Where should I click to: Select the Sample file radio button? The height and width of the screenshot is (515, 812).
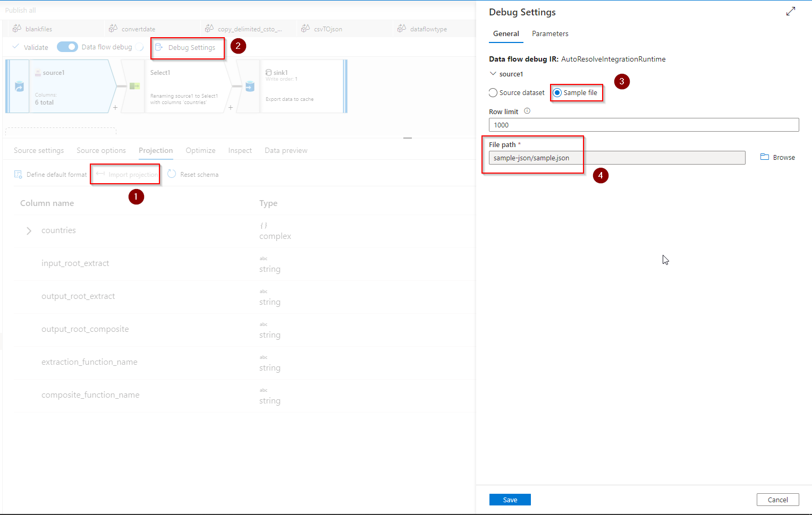click(557, 92)
